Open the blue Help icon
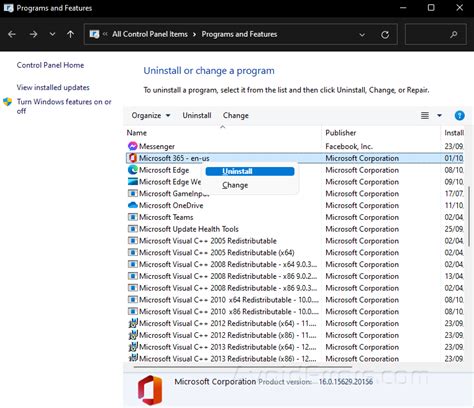 (459, 115)
